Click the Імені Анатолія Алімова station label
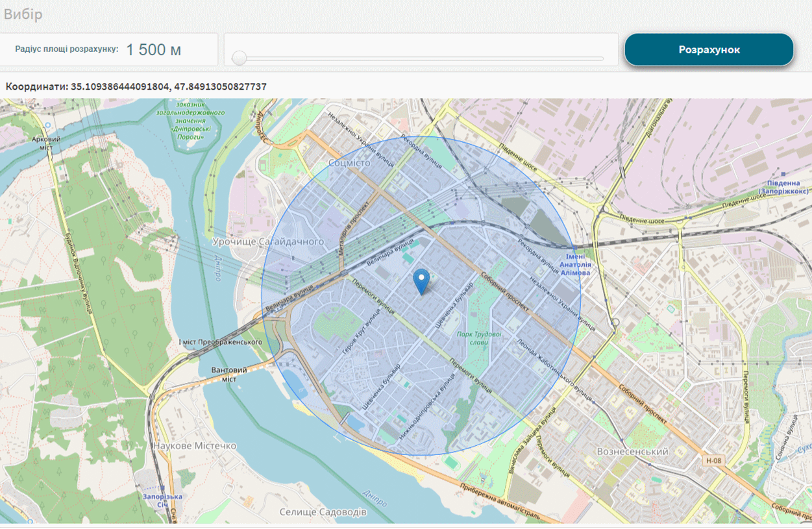The width and height of the screenshot is (812, 529). click(575, 264)
